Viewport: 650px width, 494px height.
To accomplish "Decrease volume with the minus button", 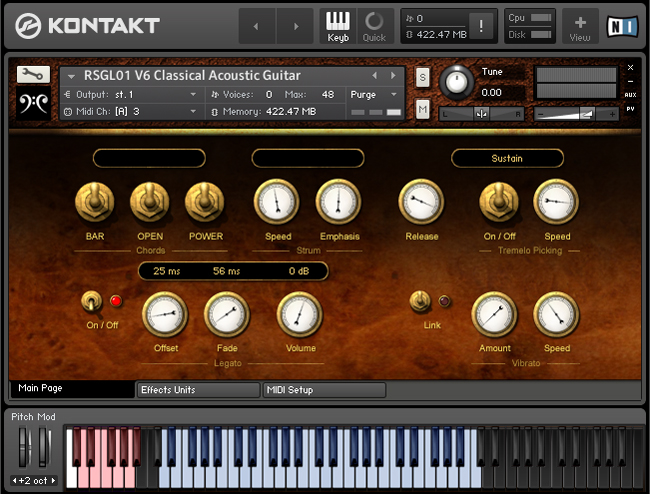I will pyautogui.click(x=540, y=114).
